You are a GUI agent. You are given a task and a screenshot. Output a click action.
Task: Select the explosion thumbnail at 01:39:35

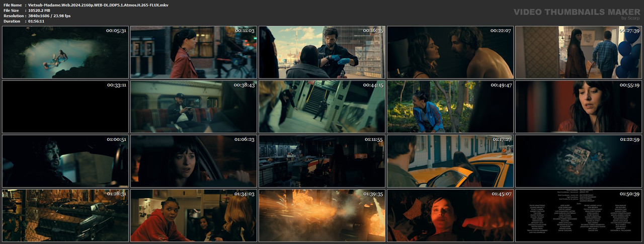[322, 215]
